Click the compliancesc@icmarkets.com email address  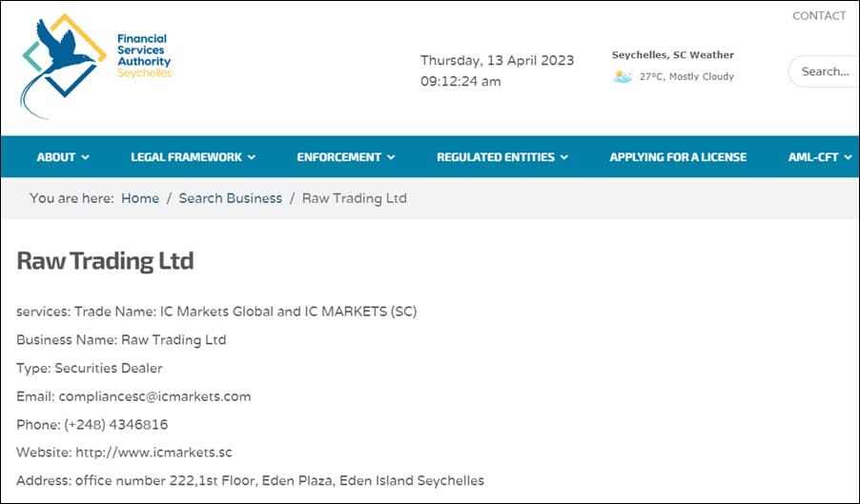pos(154,396)
